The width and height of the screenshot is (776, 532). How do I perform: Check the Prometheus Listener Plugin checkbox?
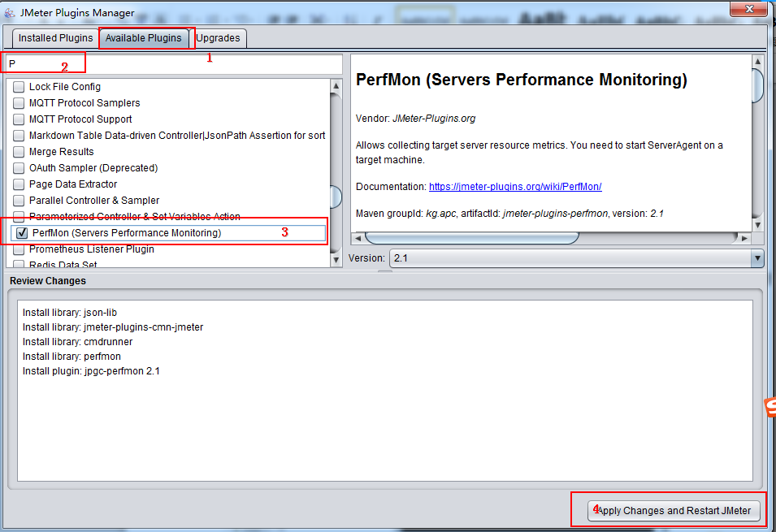pos(19,249)
